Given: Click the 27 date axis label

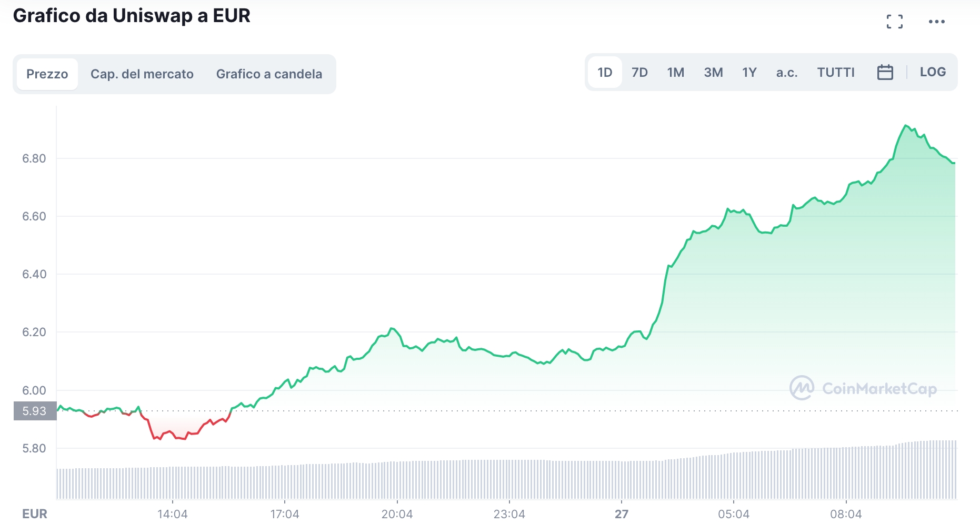Looking at the screenshot, I should [622, 514].
